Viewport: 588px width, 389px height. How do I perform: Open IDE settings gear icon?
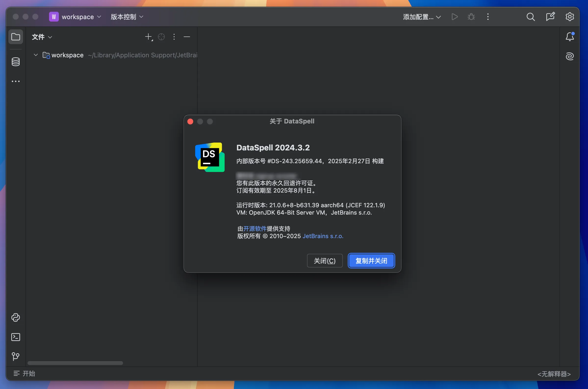(x=570, y=17)
